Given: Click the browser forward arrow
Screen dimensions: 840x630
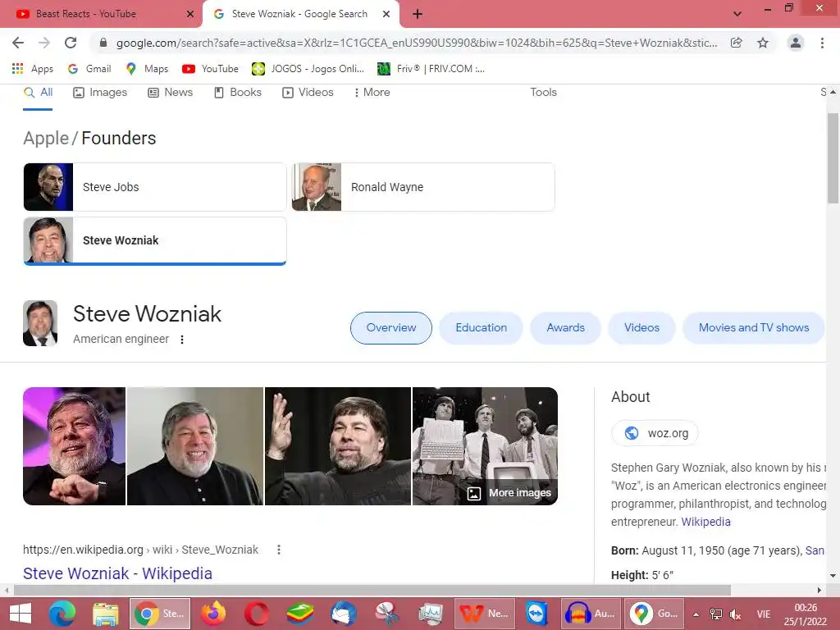Looking at the screenshot, I should click(44, 43).
